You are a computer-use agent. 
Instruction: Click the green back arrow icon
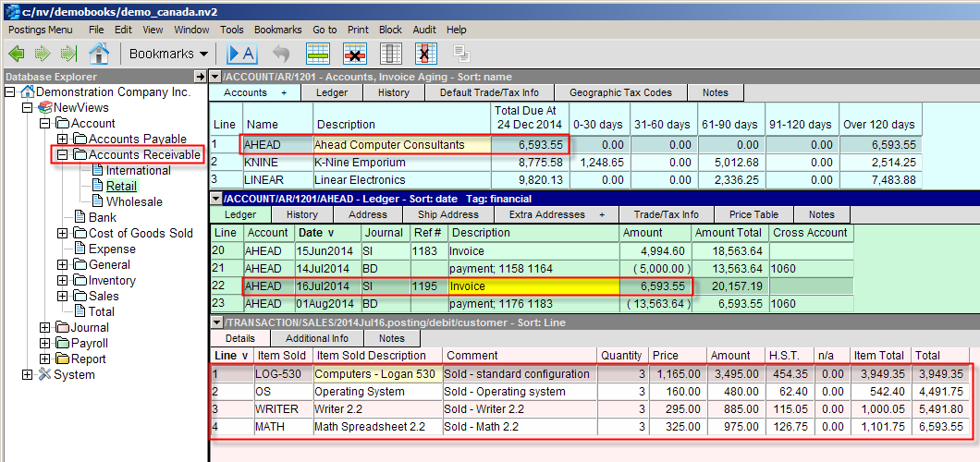pos(18,54)
